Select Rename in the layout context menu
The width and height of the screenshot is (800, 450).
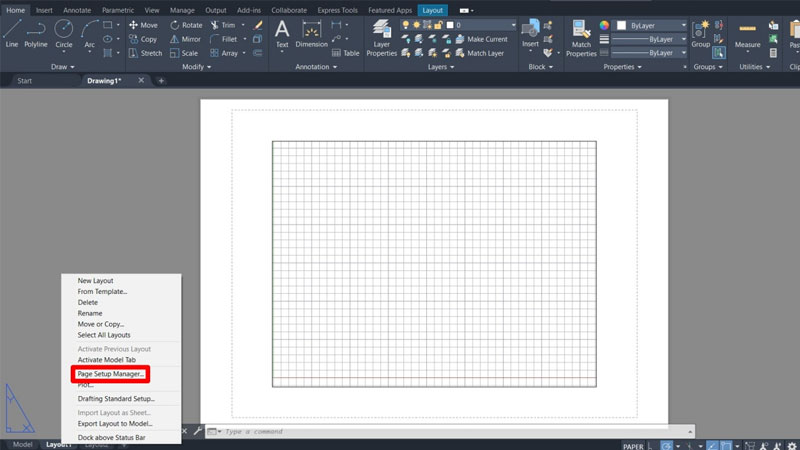[x=90, y=313]
